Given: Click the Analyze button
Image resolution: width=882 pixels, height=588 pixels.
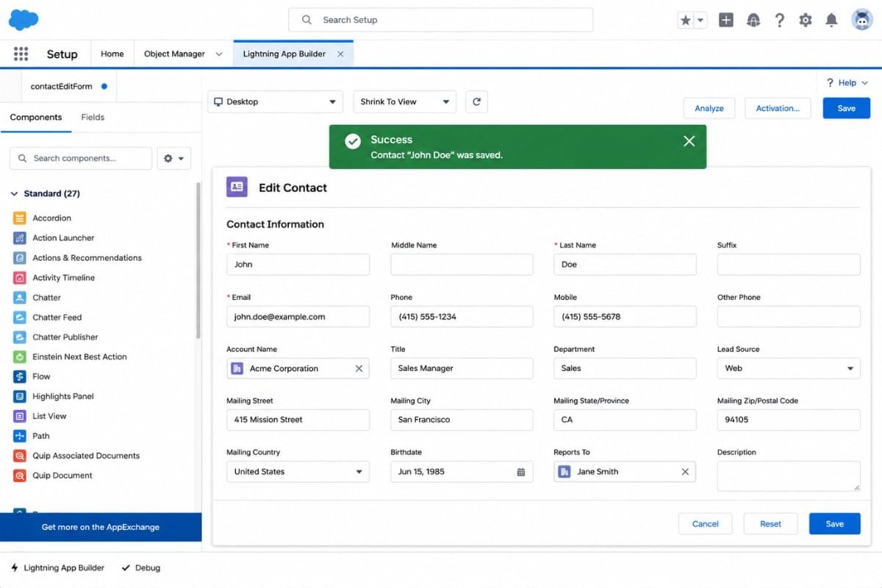Looking at the screenshot, I should pyautogui.click(x=709, y=108).
